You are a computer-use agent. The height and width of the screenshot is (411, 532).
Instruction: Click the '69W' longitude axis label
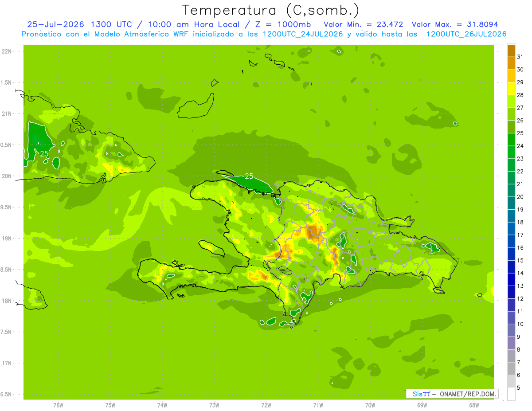[422, 405]
